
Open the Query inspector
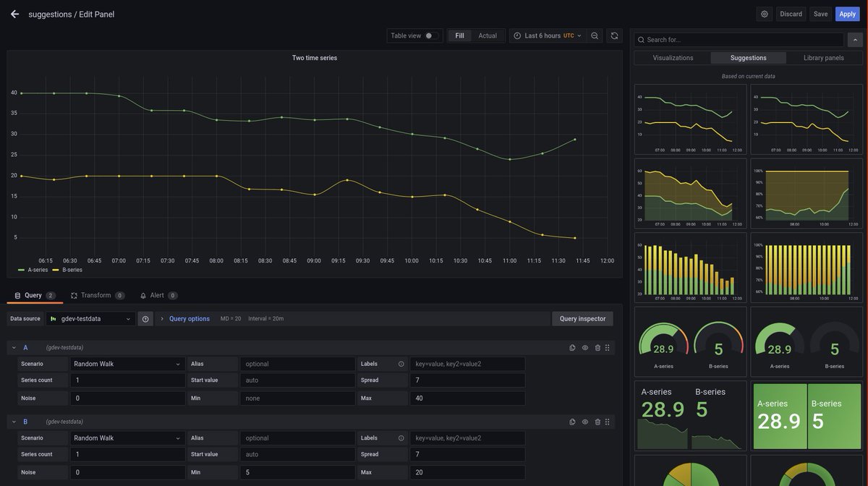tap(582, 319)
